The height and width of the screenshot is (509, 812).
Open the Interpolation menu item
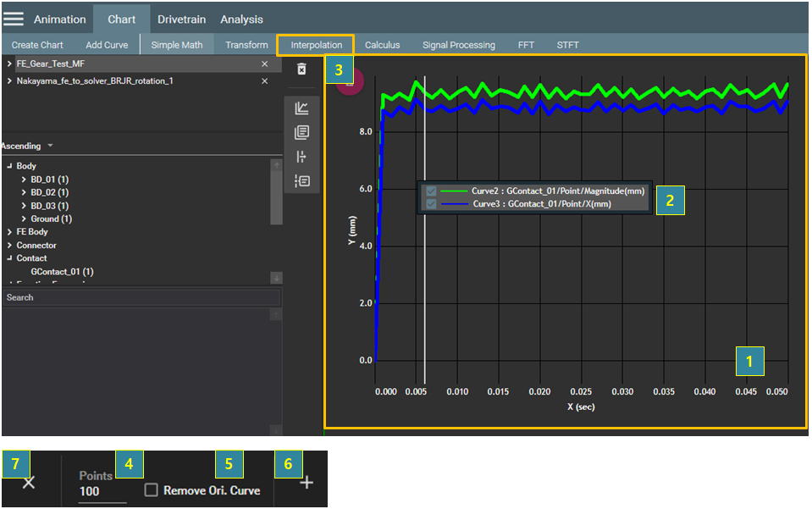coord(316,45)
